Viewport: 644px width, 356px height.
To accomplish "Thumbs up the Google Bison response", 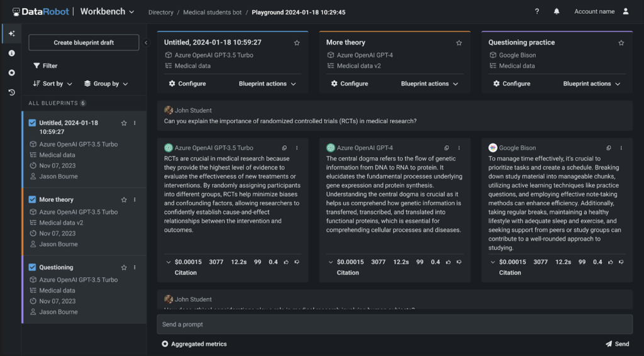I will click(611, 262).
